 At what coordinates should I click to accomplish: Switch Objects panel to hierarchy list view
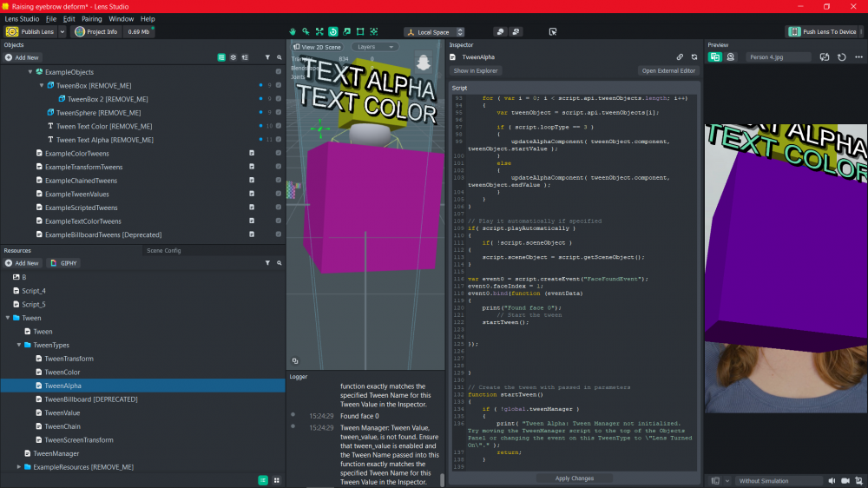point(221,57)
